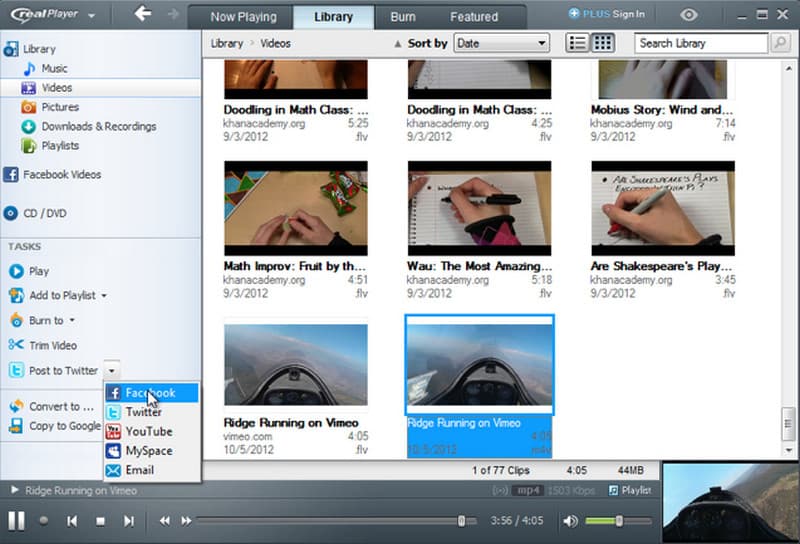Click the PLUS Sign In link

[606, 14]
